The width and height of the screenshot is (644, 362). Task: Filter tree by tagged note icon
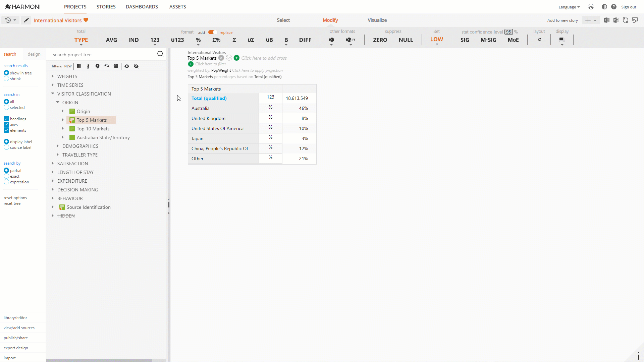pyautogui.click(x=116, y=66)
